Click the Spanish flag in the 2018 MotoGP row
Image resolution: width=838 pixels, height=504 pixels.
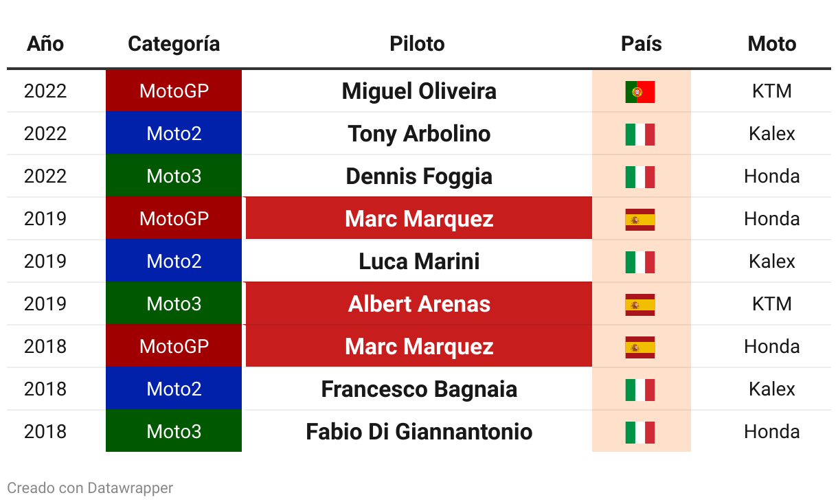(x=640, y=347)
